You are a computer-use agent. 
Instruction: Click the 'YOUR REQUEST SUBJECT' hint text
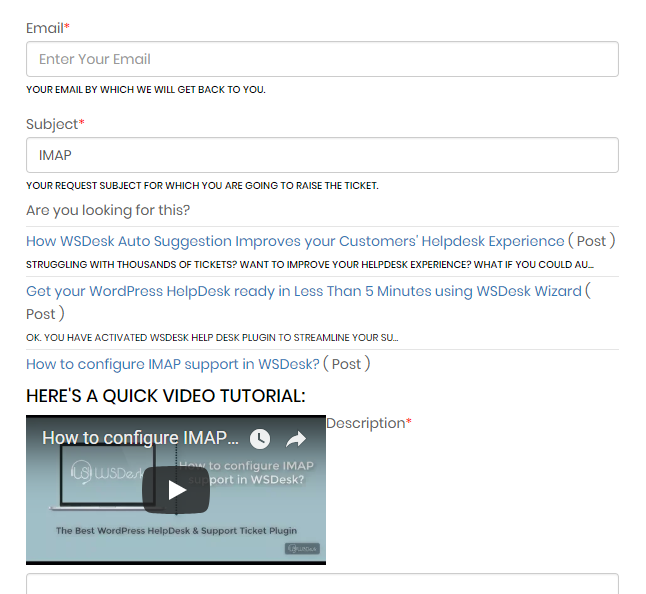(202, 186)
